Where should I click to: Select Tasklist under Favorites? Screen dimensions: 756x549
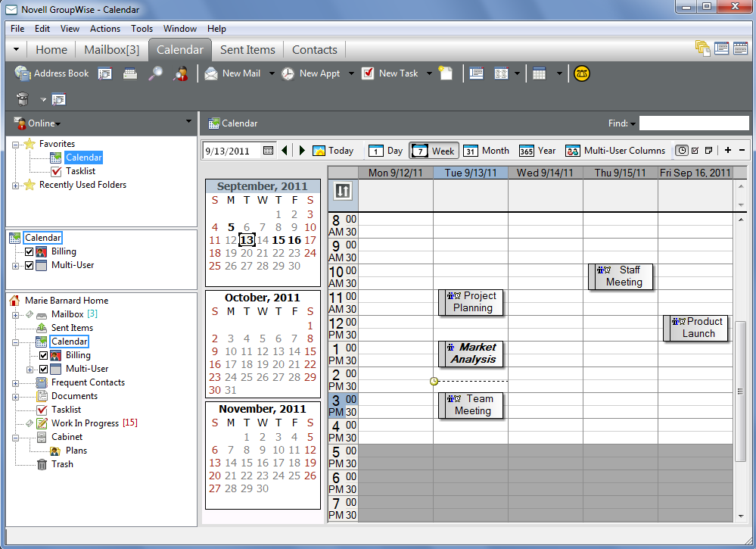(x=80, y=171)
